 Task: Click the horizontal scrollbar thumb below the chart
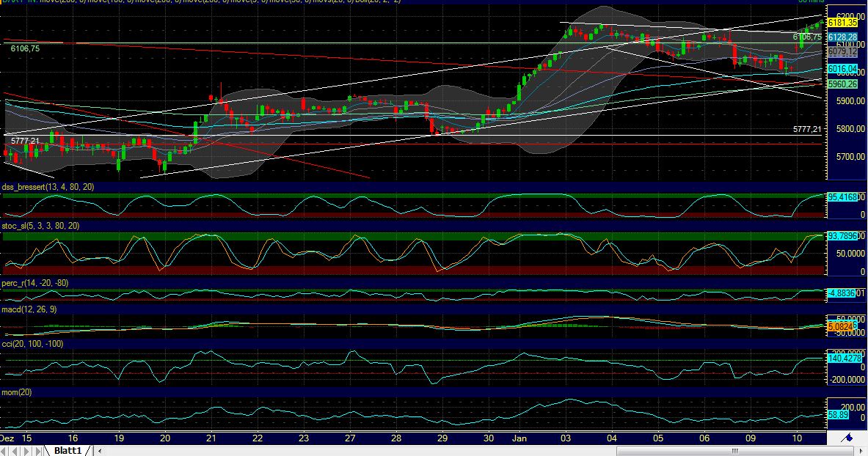click(x=736, y=450)
